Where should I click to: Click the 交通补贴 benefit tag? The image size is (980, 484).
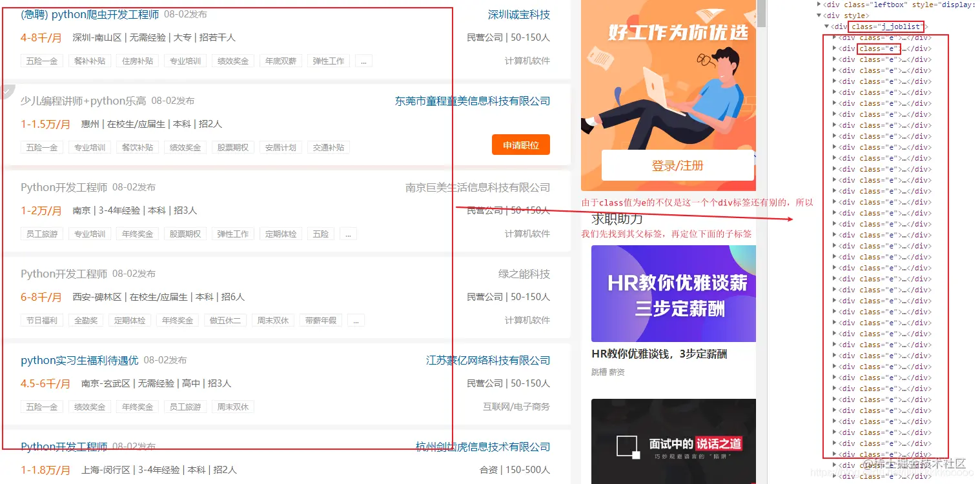coord(329,148)
